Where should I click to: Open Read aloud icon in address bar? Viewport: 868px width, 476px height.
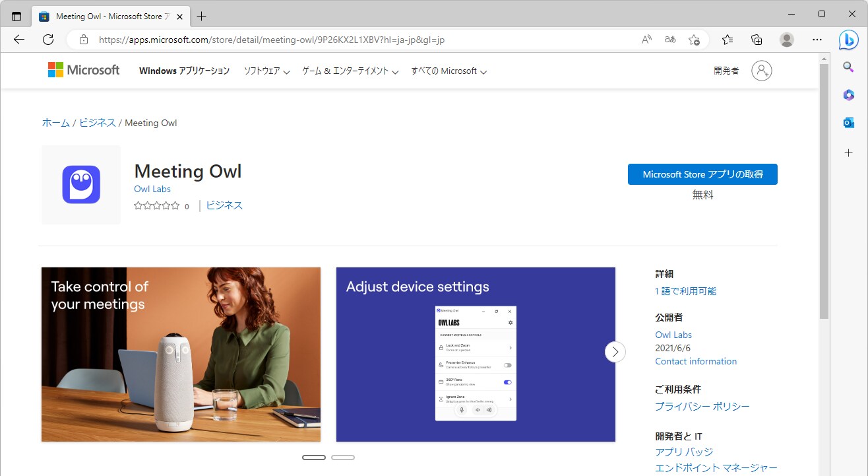pyautogui.click(x=646, y=40)
